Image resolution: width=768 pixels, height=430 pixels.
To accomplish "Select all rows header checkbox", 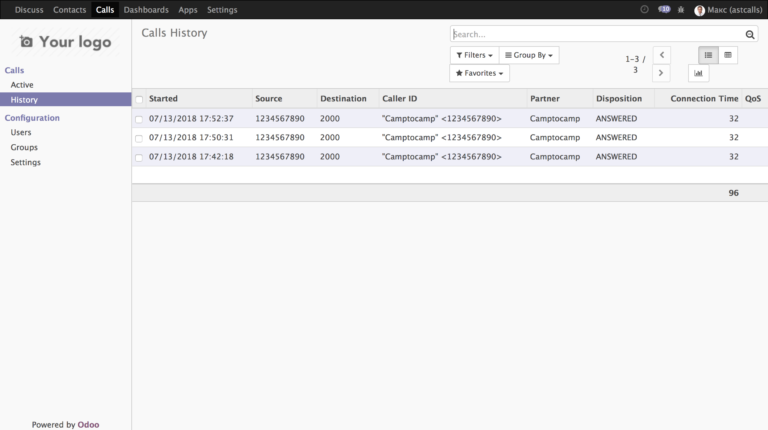I will pyautogui.click(x=139, y=99).
